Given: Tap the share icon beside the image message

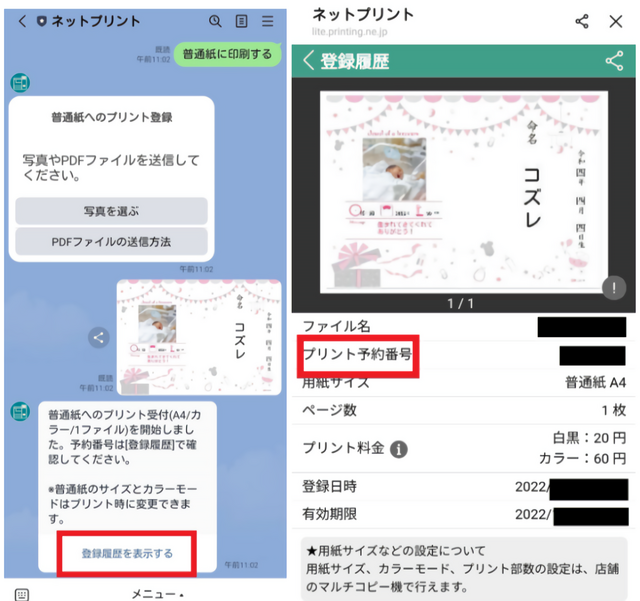Looking at the screenshot, I should pos(98,338).
